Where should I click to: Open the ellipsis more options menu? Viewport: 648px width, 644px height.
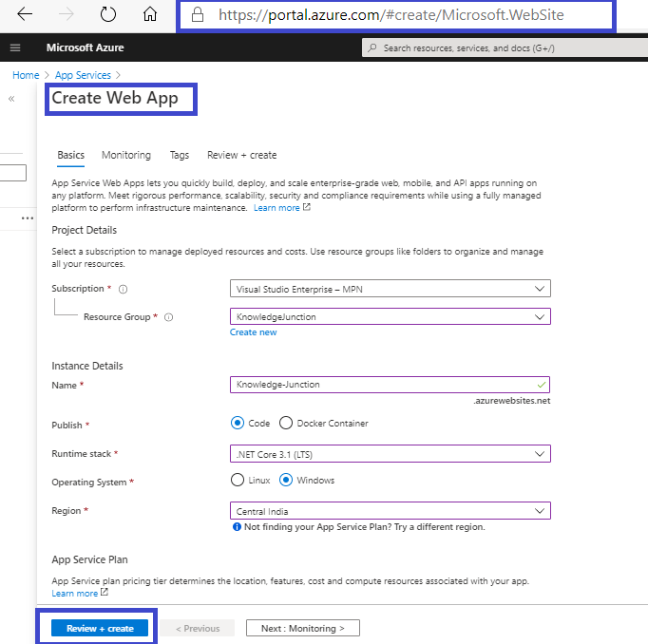28,218
